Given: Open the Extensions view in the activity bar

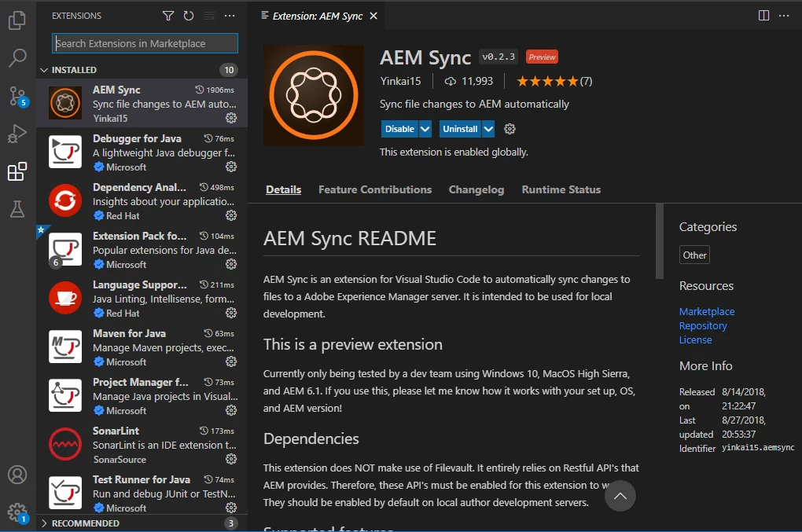Looking at the screenshot, I should pyautogui.click(x=17, y=172).
